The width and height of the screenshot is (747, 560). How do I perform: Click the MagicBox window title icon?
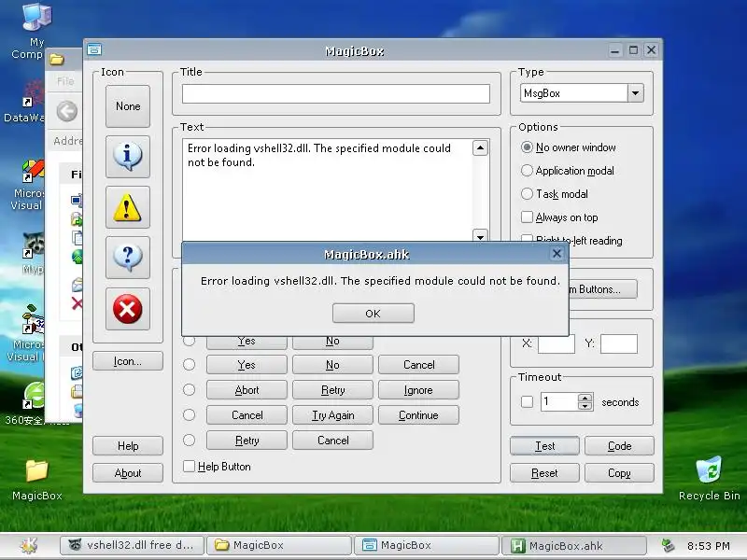point(94,49)
